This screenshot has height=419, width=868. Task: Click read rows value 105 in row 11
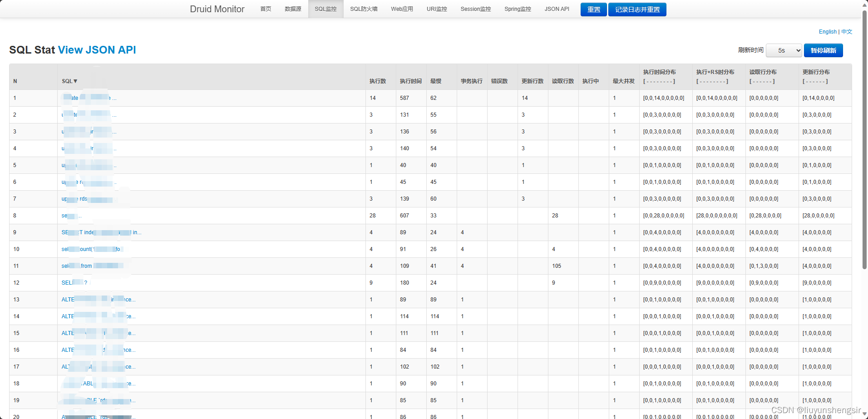click(557, 266)
